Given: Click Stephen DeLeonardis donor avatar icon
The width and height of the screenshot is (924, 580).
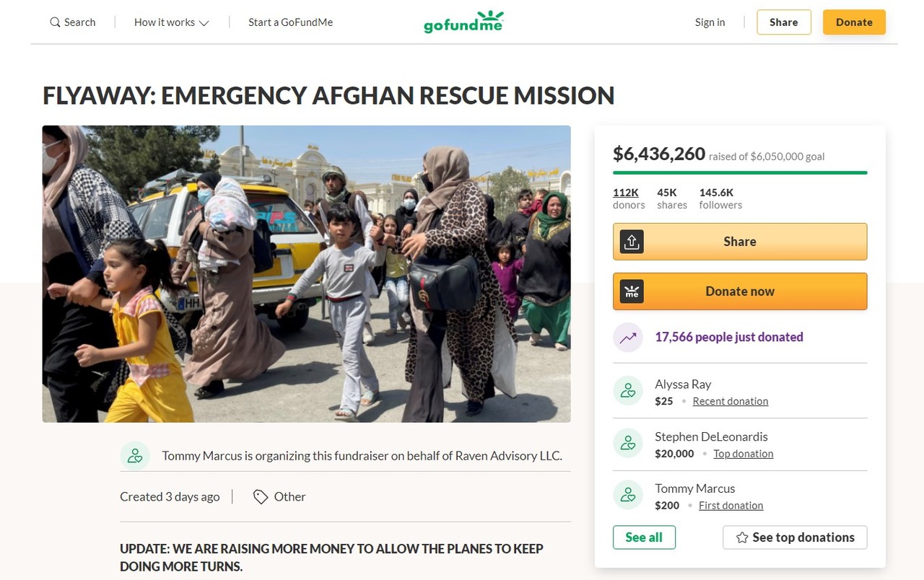Looking at the screenshot, I should [628, 443].
